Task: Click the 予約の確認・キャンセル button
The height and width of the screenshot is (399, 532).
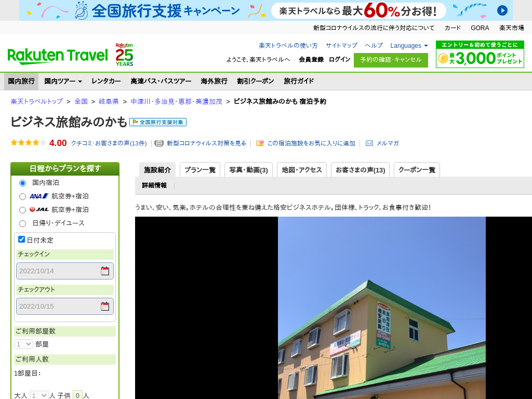Action: coord(391,60)
